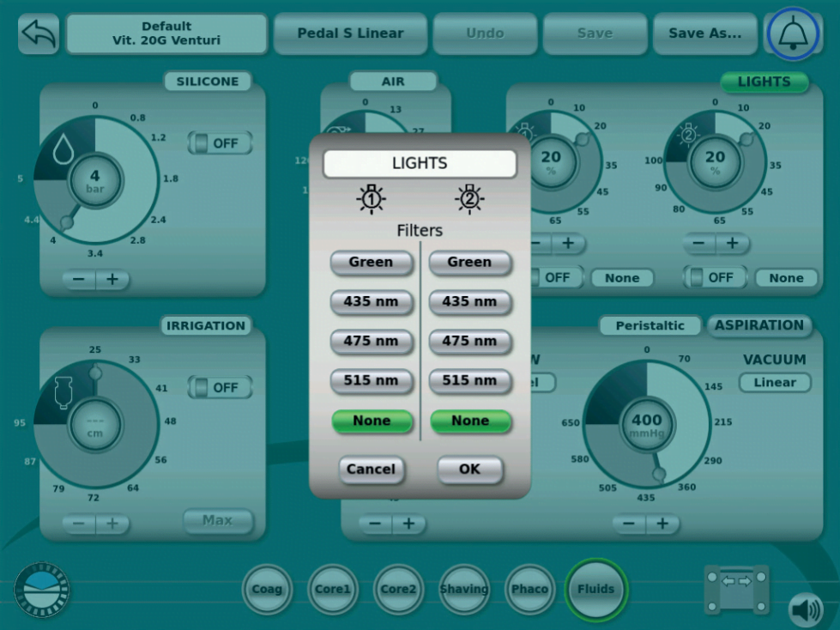The width and height of the screenshot is (840, 630).
Task: Click the vacuum dial handle at 400 mmHg
Action: 659,474
